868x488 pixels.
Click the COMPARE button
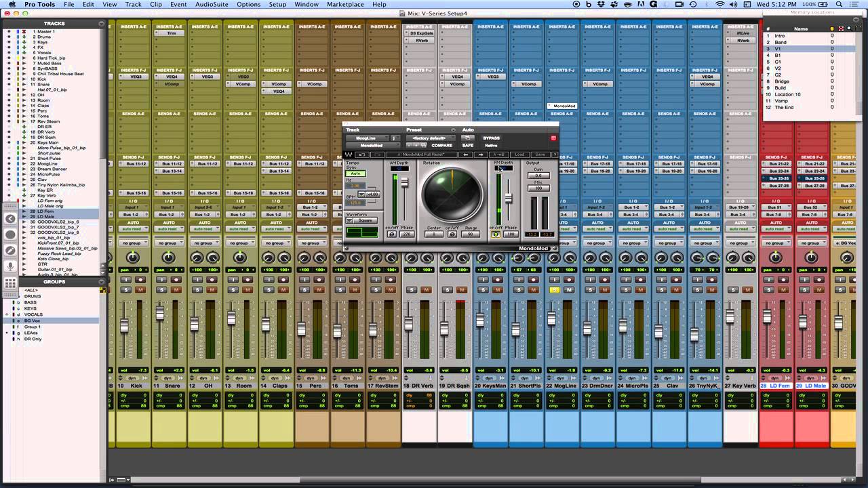[x=441, y=145]
